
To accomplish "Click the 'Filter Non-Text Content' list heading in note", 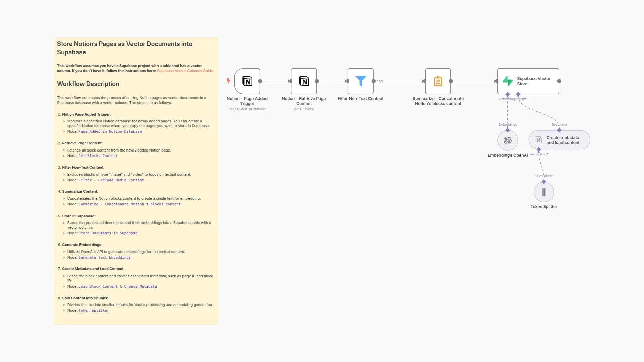I will click(83, 168).
